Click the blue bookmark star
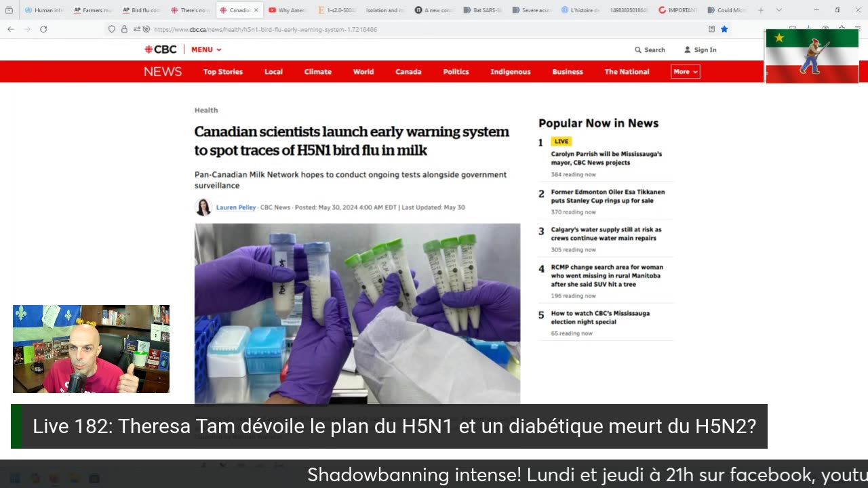868x488 pixels. tap(724, 29)
